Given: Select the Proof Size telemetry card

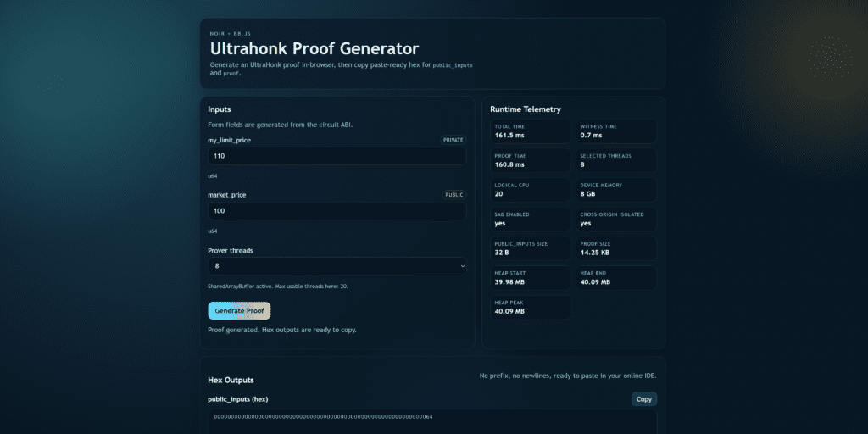Looking at the screenshot, I should coord(615,248).
